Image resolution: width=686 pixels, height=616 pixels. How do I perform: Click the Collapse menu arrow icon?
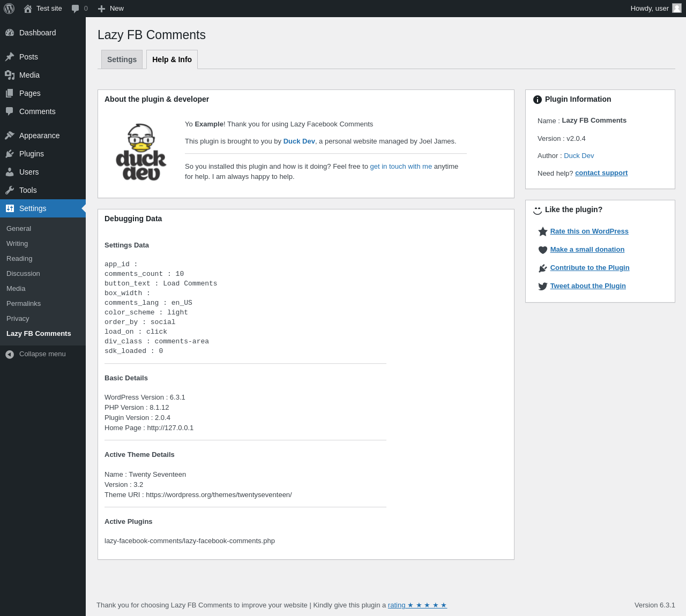pos(10,354)
